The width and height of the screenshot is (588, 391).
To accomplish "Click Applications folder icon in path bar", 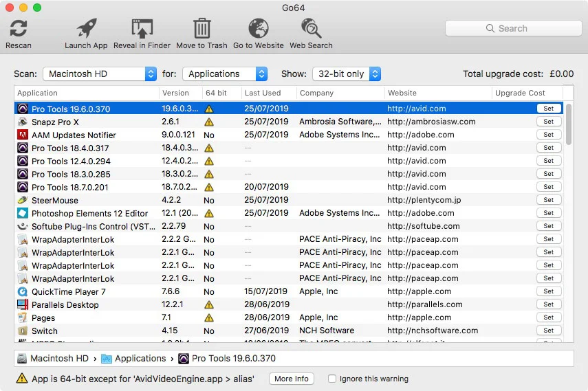I will (107, 359).
